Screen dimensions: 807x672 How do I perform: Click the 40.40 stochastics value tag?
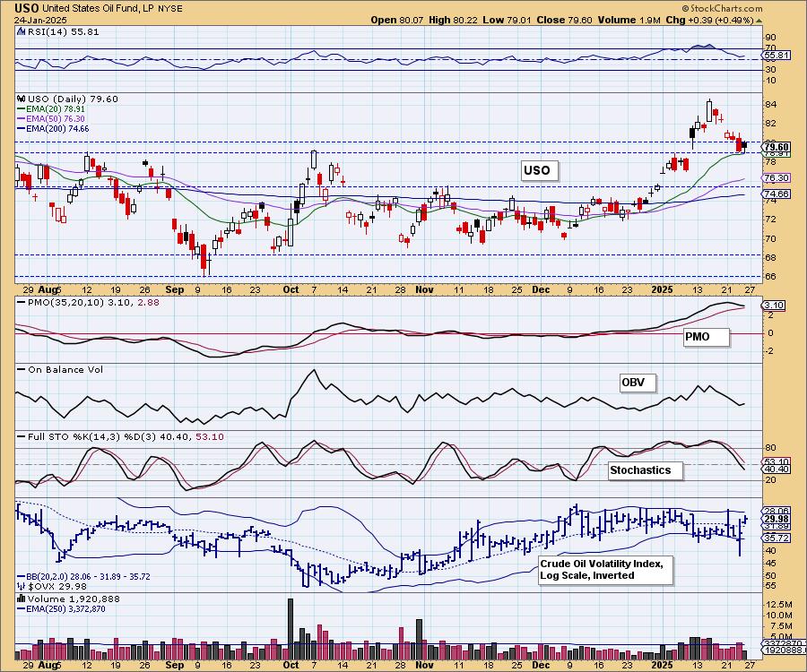(777, 469)
